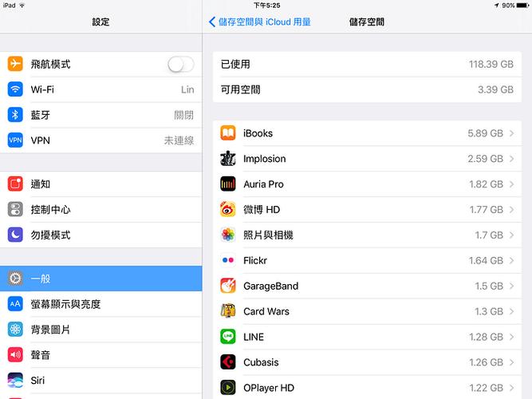Tap the VPN icon in sidebar
The image size is (532, 399).
click(x=15, y=140)
